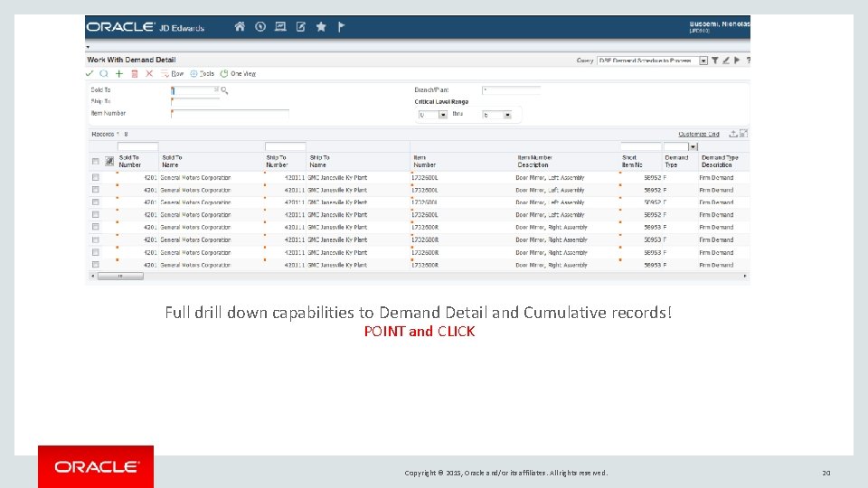Click Customize Grid link
868x488 pixels.
coord(699,134)
